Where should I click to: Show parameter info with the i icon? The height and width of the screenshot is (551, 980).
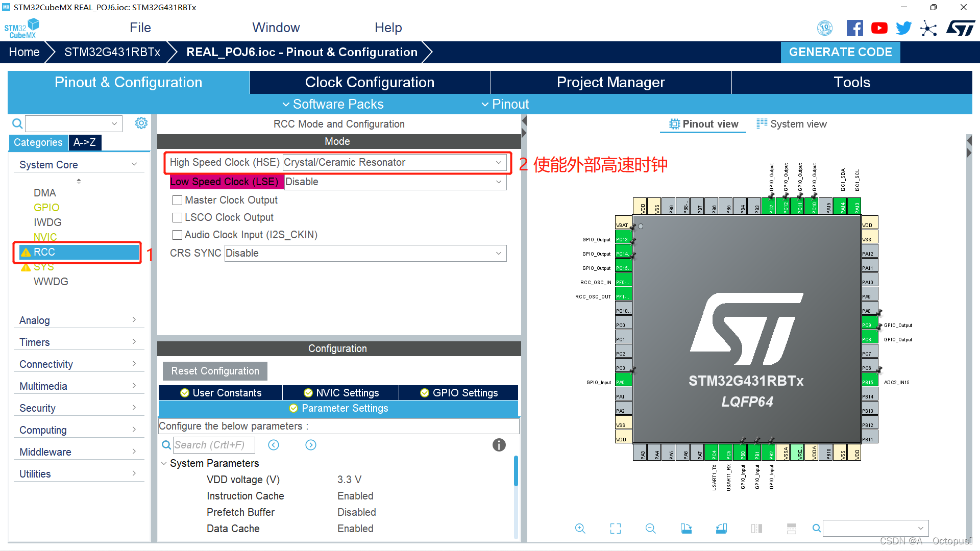[x=499, y=445]
